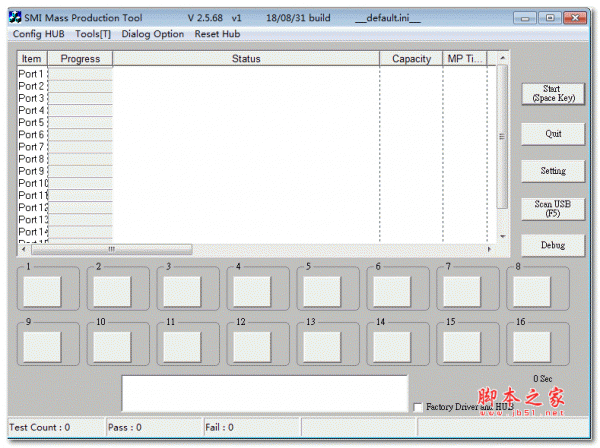This screenshot has width=600, height=448.
Task: Click port slot box 5
Action: pos(322,292)
